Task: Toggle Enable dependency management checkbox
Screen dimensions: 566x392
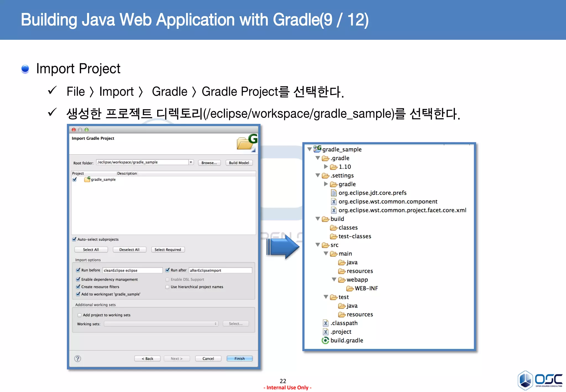Action: pyautogui.click(x=78, y=279)
